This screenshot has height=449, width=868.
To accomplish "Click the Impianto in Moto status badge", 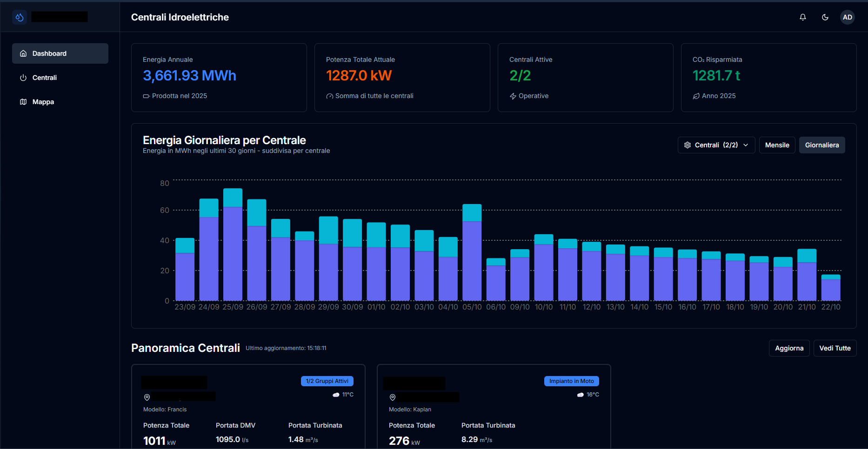I will tap(571, 381).
